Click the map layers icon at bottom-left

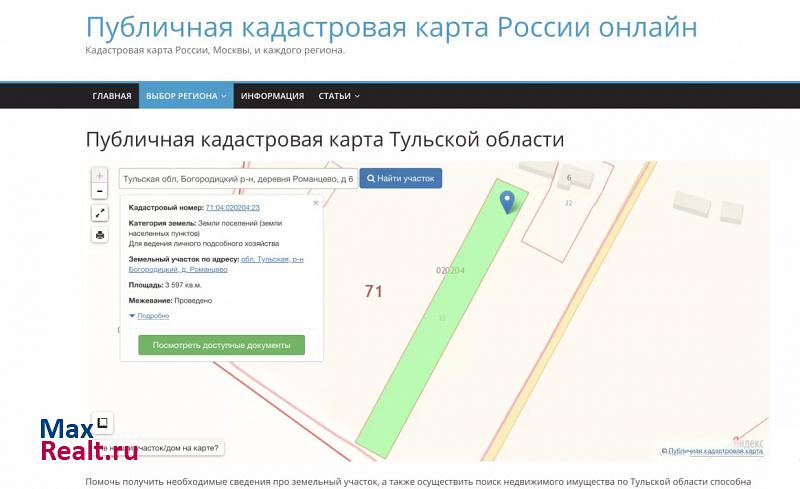(x=102, y=422)
